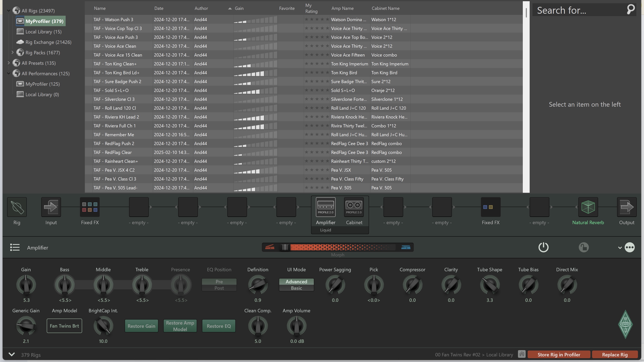Viewport: 644px width, 362px height.
Task: Open the Output module icon
Action: tap(626, 207)
